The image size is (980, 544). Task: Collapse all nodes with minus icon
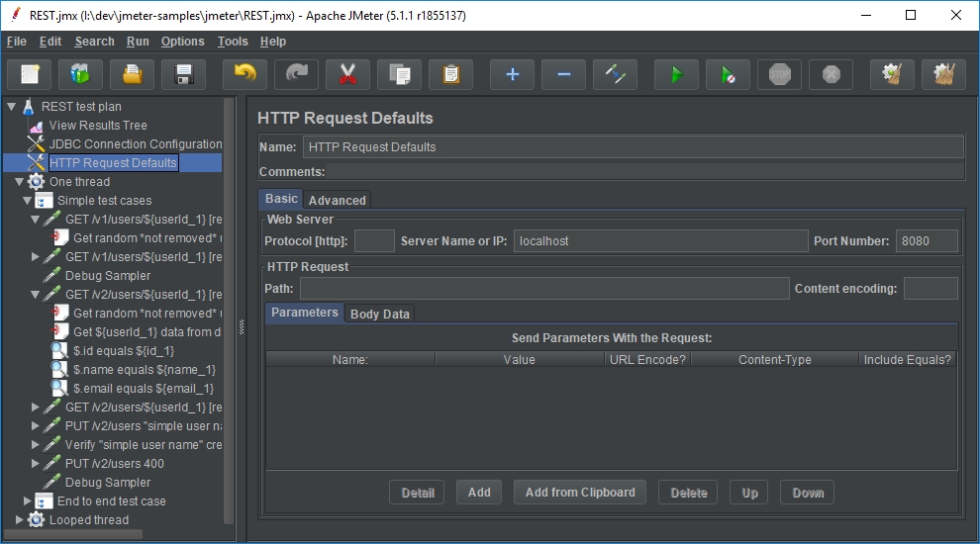(564, 75)
